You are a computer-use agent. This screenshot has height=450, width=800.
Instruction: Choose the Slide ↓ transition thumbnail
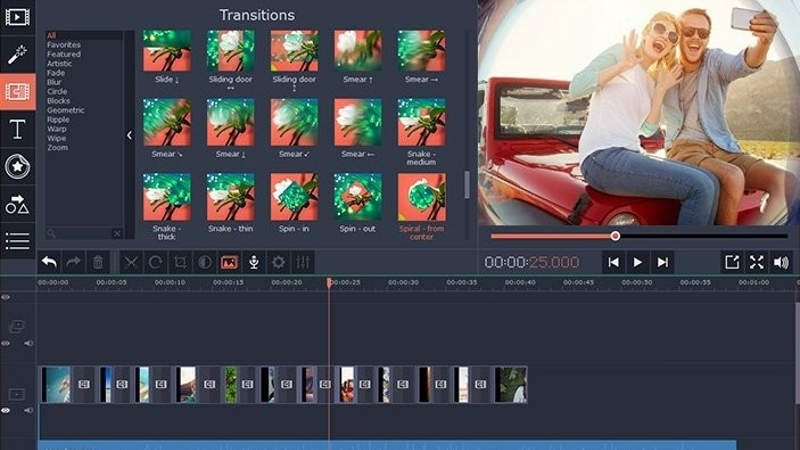click(167, 51)
